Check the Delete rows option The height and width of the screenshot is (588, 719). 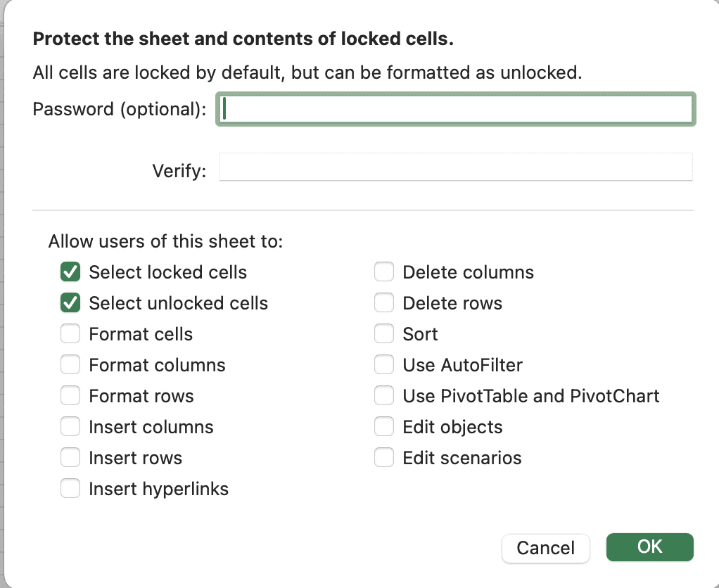pos(384,302)
